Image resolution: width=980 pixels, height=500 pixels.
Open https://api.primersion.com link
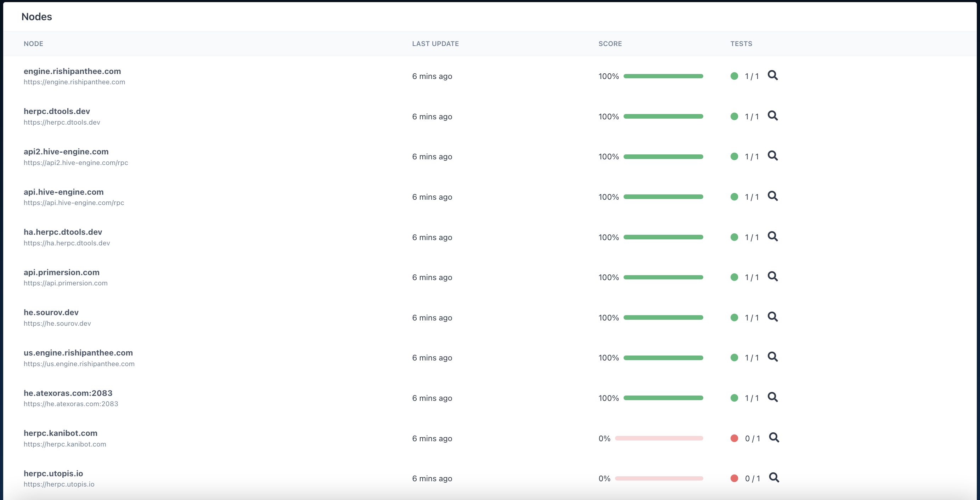[x=66, y=283]
